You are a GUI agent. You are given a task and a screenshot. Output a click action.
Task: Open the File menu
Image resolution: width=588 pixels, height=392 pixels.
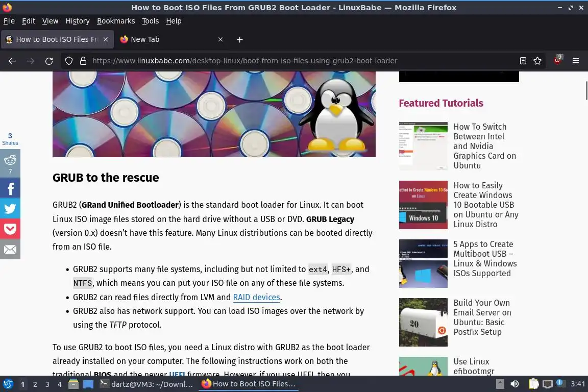click(9, 21)
